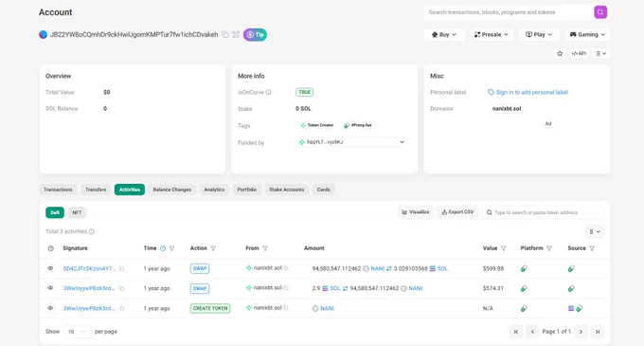
Task: Open the rows per page dropdown
Action: pyautogui.click(x=78, y=332)
